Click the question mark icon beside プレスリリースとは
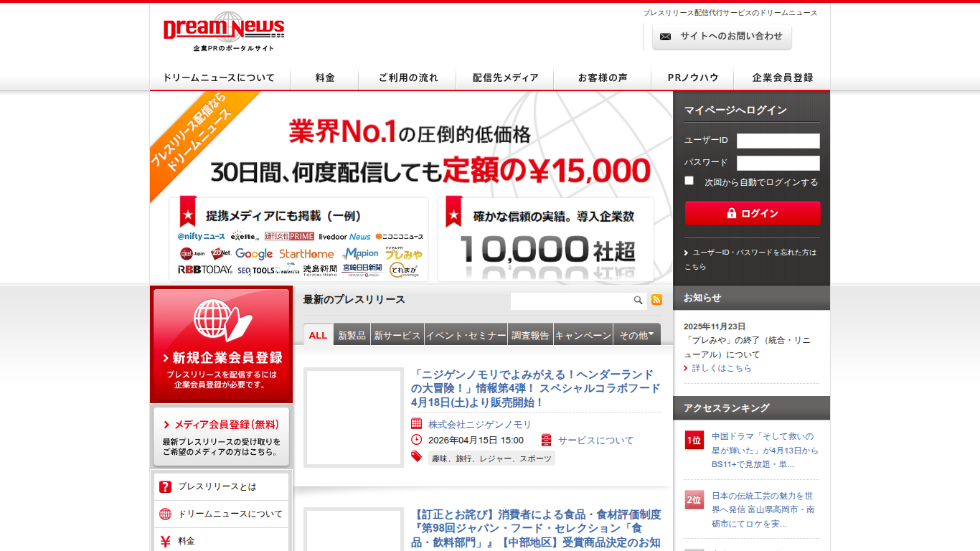The width and height of the screenshot is (980, 551). [x=166, y=486]
